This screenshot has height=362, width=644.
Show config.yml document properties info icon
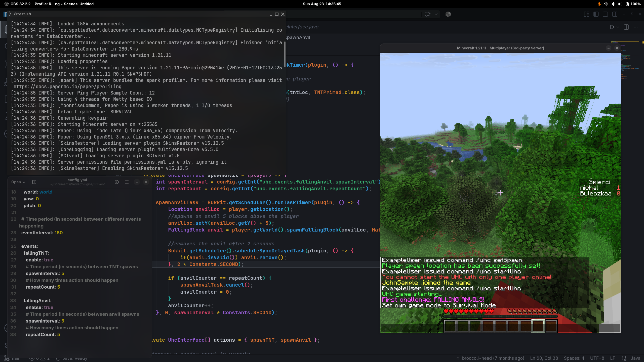[x=117, y=182]
